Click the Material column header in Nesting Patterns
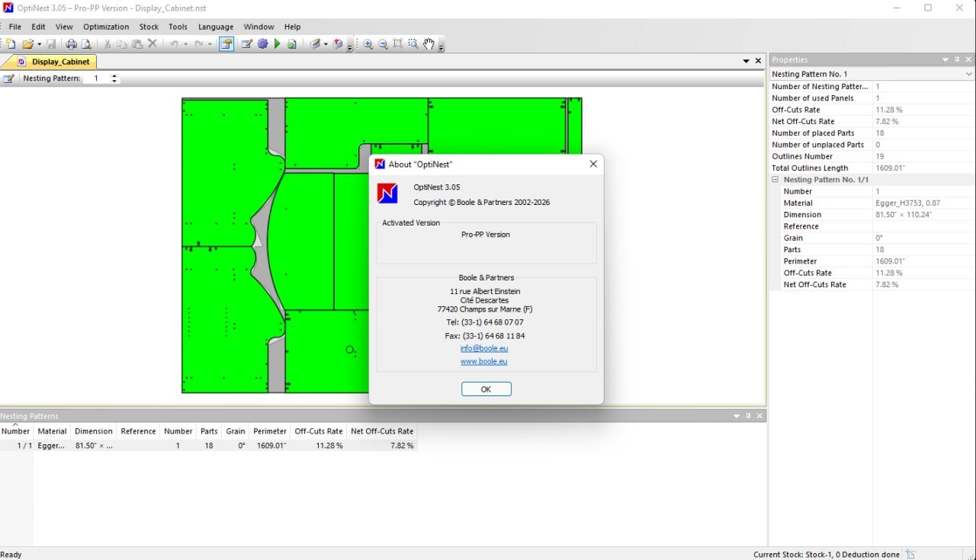The width and height of the screenshot is (976, 560). tap(53, 431)
